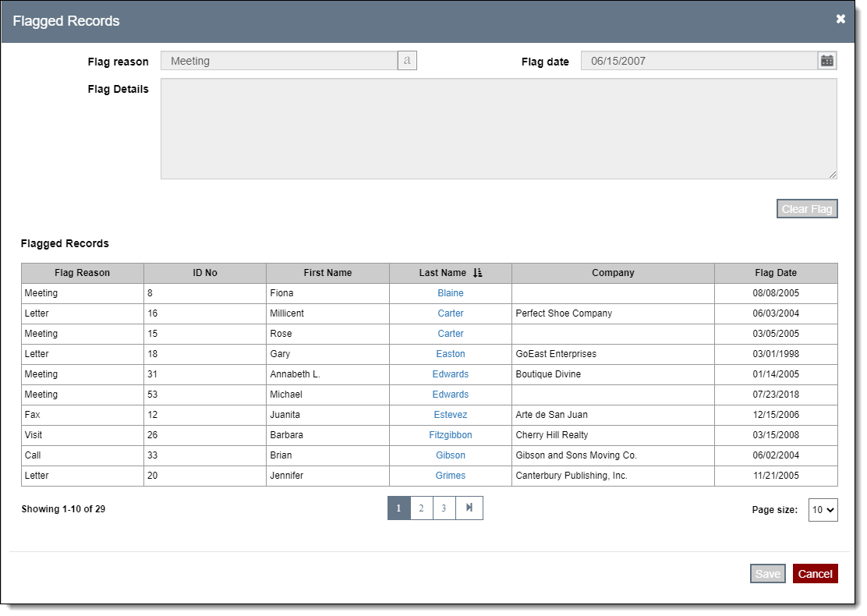Sort by the ID No column header
867x616 pixels.
click(x=205, y=273)
